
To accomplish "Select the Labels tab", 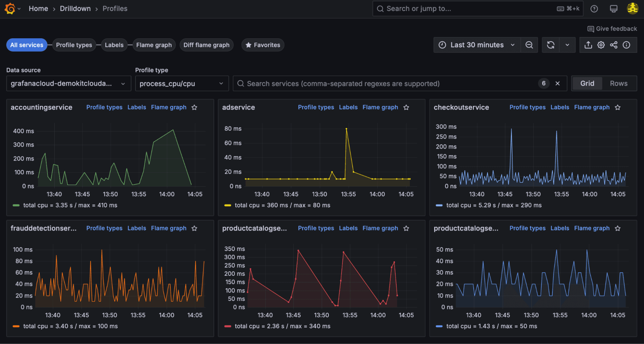I will tap(114, 45).
